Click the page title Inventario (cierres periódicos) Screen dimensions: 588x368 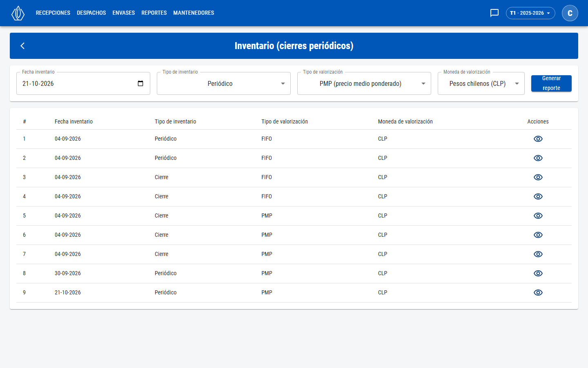coord(294,46)
